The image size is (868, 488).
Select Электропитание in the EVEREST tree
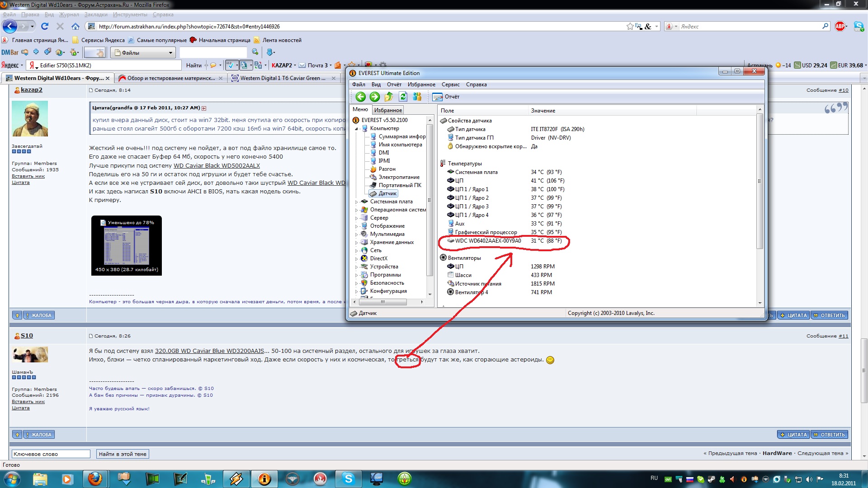point(399,177)
